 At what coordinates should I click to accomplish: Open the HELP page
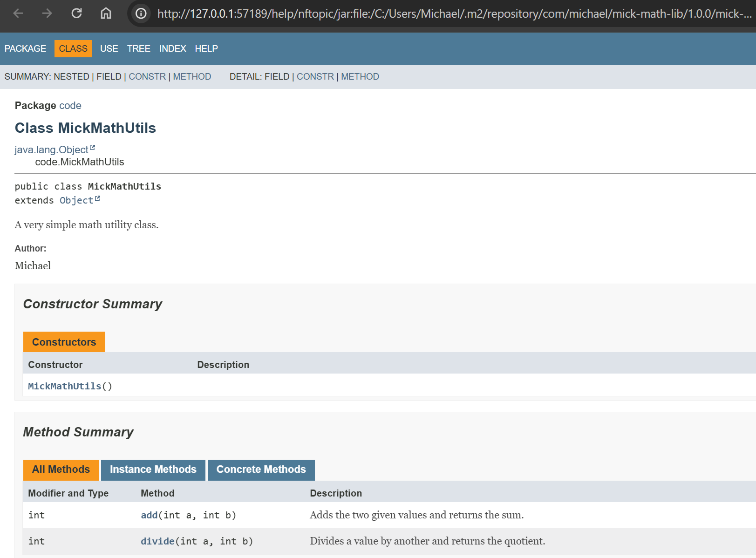click(x=206, y=48)
